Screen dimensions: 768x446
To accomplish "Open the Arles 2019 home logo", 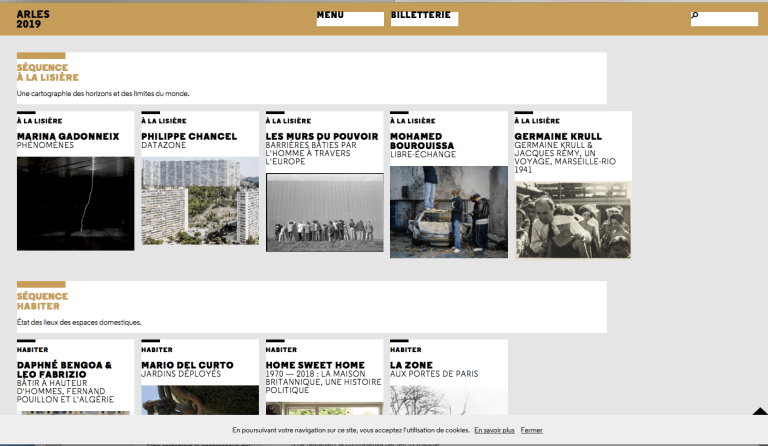I will [33, 18].
